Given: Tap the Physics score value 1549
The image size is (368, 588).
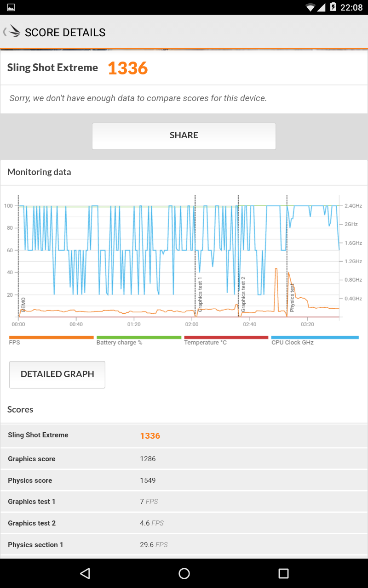Looking at the screenshot, I should (148, 481).
